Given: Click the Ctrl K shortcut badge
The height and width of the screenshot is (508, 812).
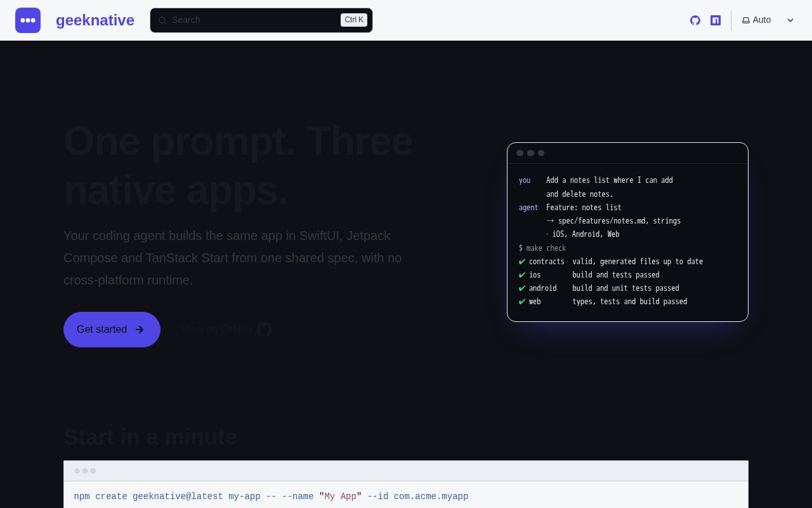Looking at the screenshot, I should point(354,20).
